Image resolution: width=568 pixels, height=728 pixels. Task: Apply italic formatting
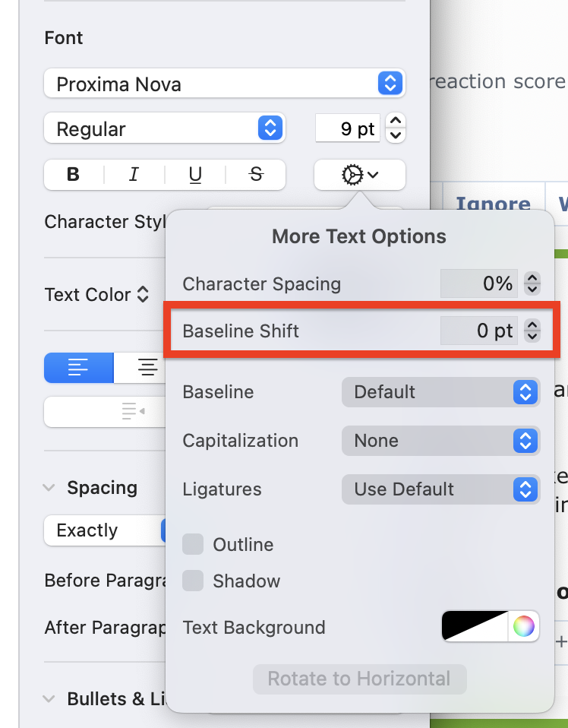click(x=134, y=175)
